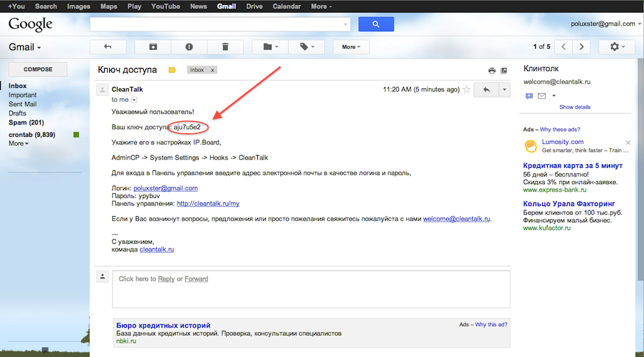
Task: Click the green crontab label color square
Action: (x=76, y=135)
